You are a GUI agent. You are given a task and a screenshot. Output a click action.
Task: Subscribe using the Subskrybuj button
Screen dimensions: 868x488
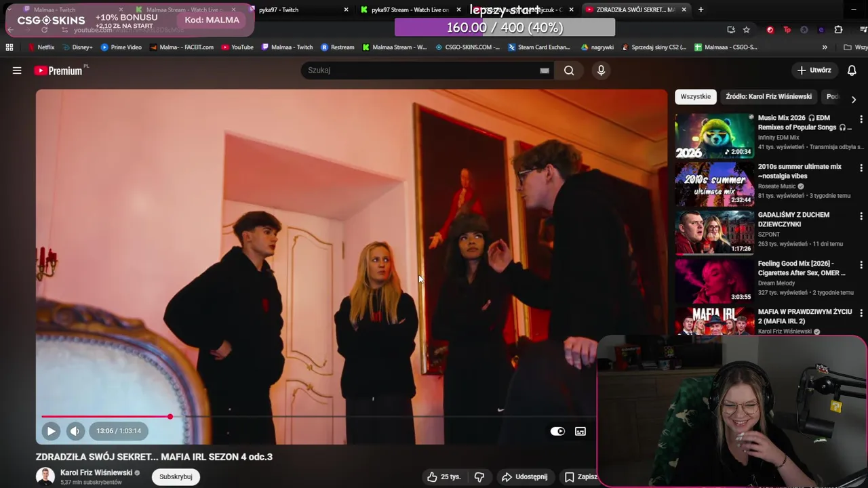[x=176, y=477]
